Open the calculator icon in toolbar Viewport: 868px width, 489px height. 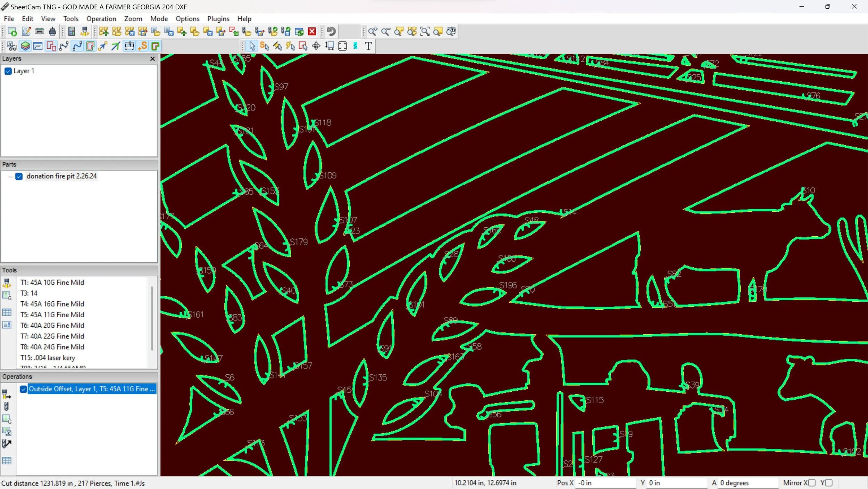(72, 32)
